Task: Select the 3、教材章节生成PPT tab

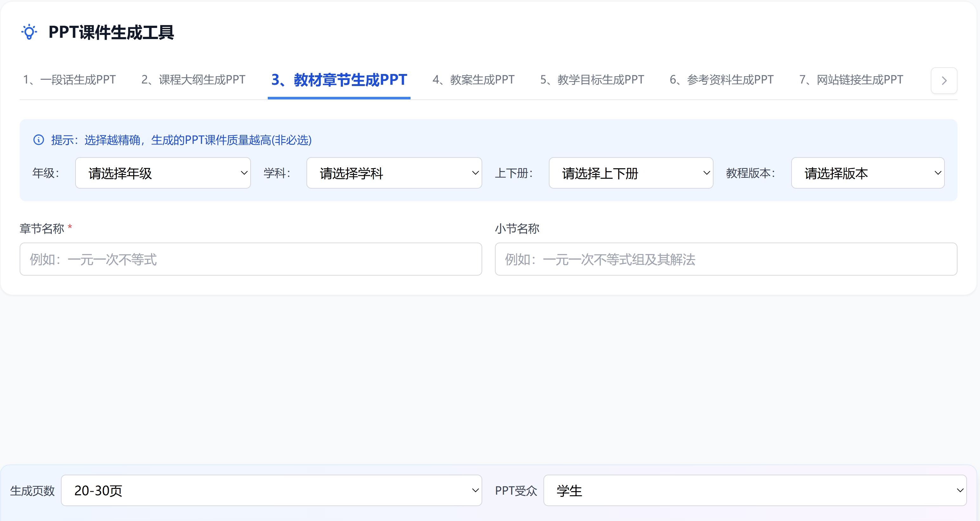Action: pos(339,80)
